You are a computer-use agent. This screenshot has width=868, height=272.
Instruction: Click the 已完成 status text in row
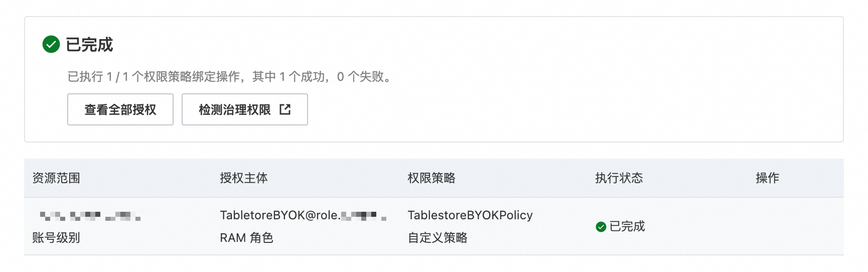(627, 227)
